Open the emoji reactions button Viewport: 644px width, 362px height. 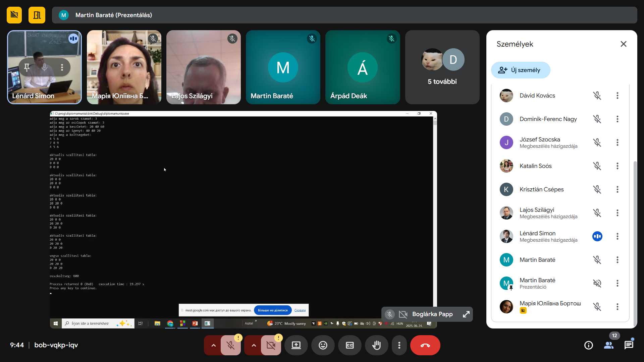coord(323,345)
